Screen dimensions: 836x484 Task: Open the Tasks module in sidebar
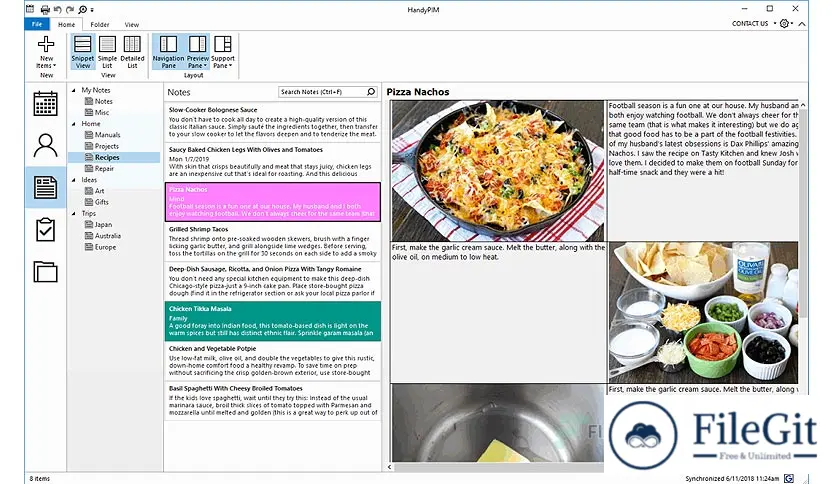click(45, 230)
